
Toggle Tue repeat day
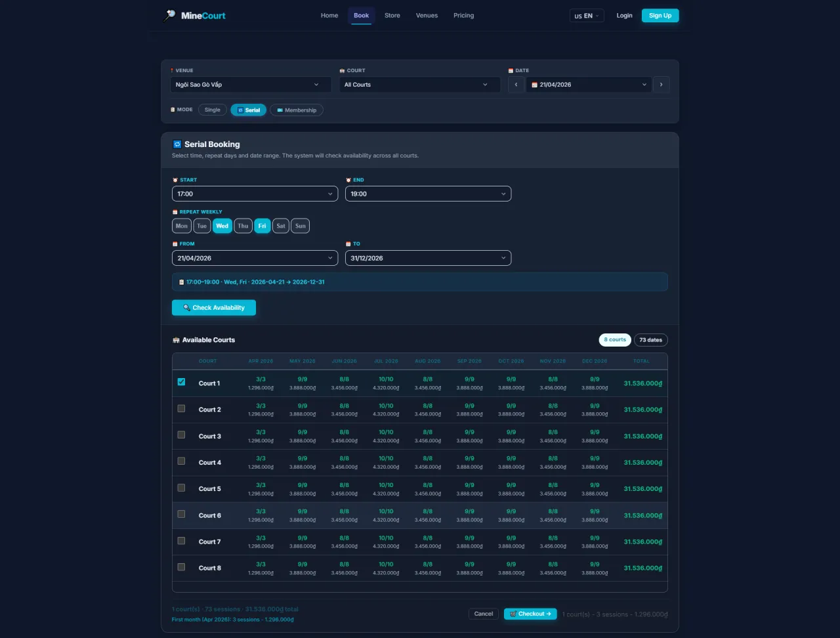[x=201, y=226]
